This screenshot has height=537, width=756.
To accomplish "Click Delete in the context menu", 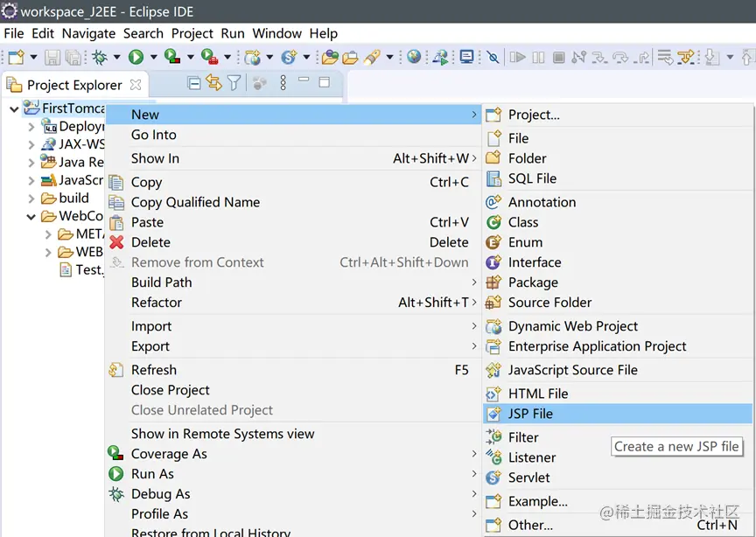I will pos(293,242).
